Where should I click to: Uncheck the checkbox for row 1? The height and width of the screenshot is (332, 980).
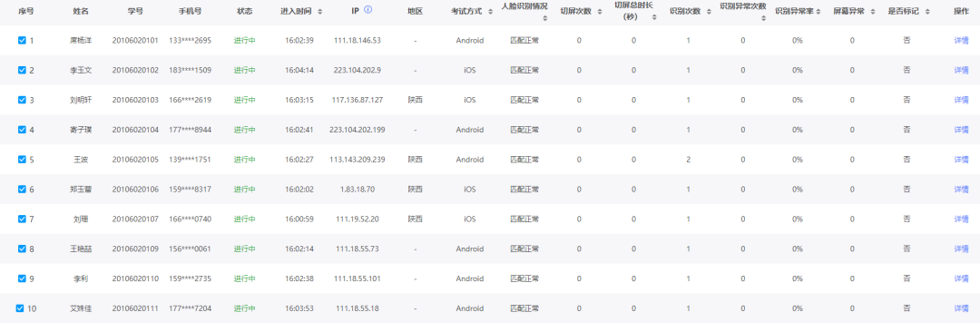tap(22, 40)
